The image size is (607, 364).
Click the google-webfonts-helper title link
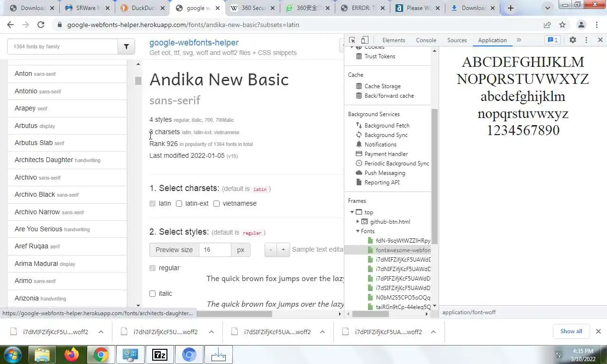pos(194,43)
